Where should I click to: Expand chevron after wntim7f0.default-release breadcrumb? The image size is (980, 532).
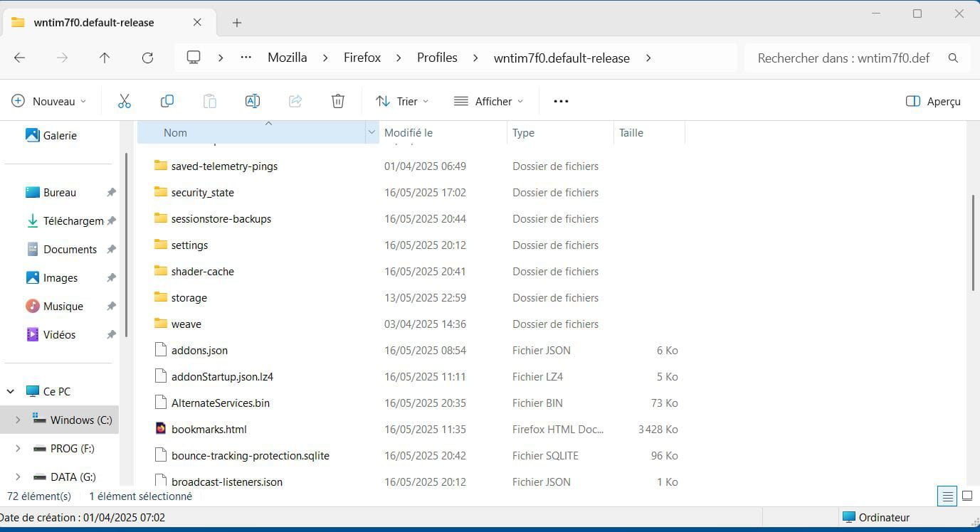coord(648,58)
